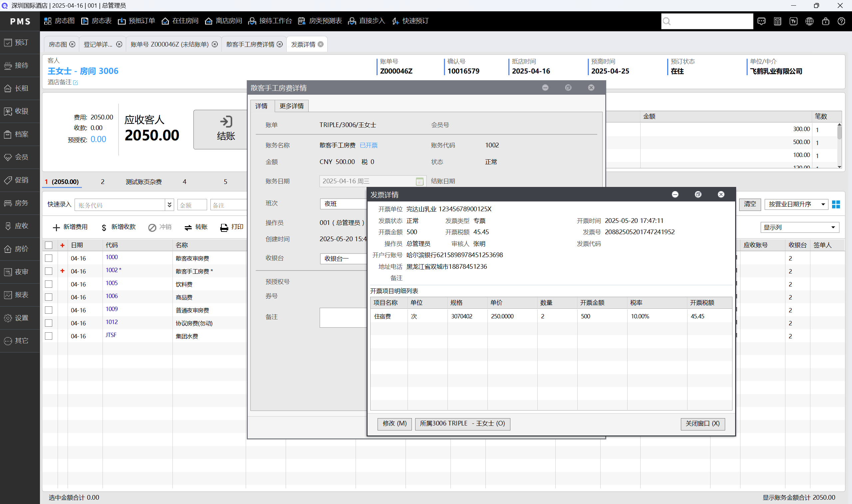Open the 设置 sidebar module
Viewport: 852px width, 504px height.
coord(20,318)
